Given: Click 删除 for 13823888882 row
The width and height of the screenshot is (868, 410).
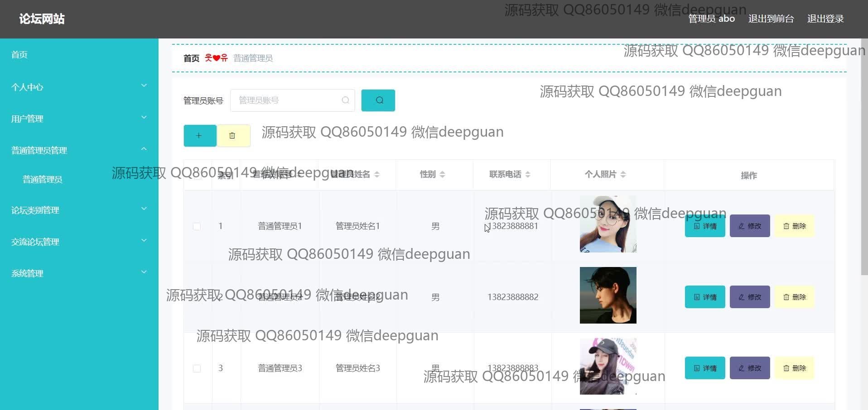Looking at the screenshot, I should (x=794, y=297).
